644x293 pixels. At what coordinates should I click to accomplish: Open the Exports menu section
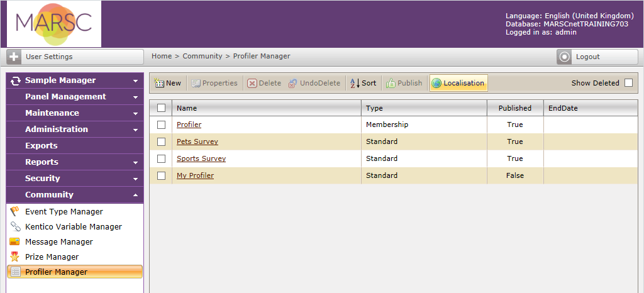click(x=75, y=146)
